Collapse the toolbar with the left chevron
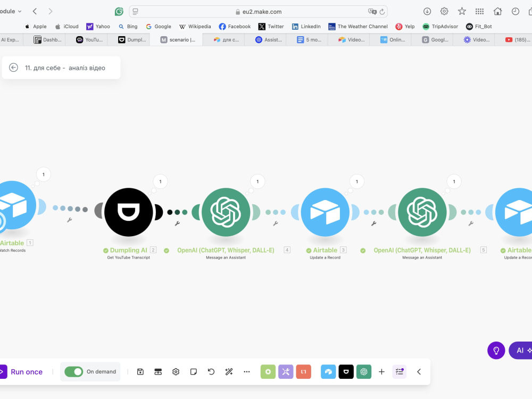 pyautogui.click(x=419, y=372)
